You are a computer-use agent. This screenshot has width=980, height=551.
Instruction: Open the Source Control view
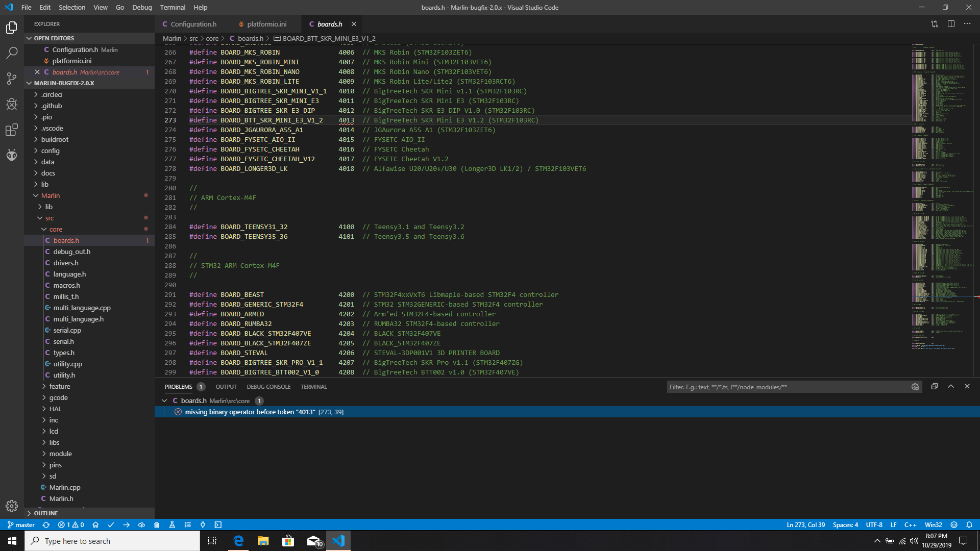[x=12, y=79]
